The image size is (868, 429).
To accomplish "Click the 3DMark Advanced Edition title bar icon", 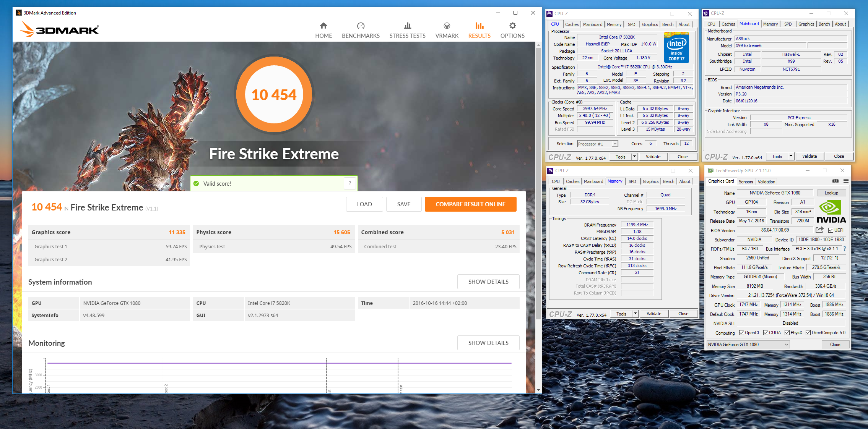I will pos(19,13).
